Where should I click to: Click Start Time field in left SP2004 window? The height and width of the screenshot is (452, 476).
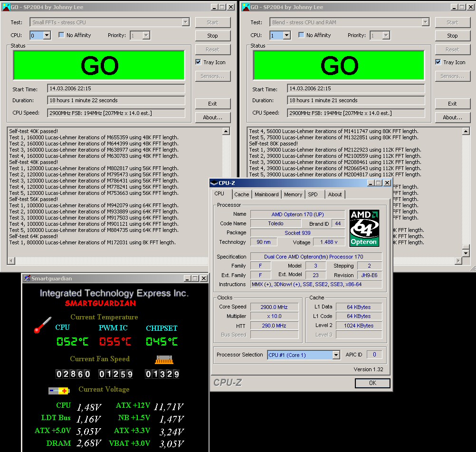tap(116, 88)
